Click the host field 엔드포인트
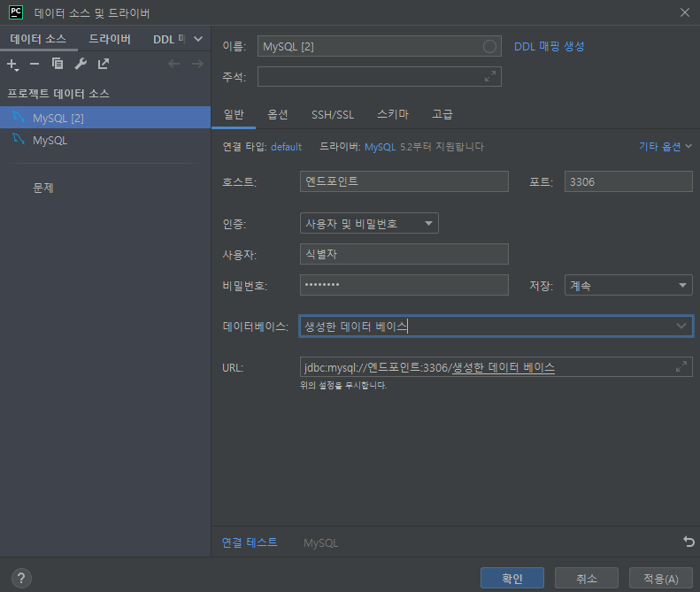The image size is (700, 592). [404, 181]
